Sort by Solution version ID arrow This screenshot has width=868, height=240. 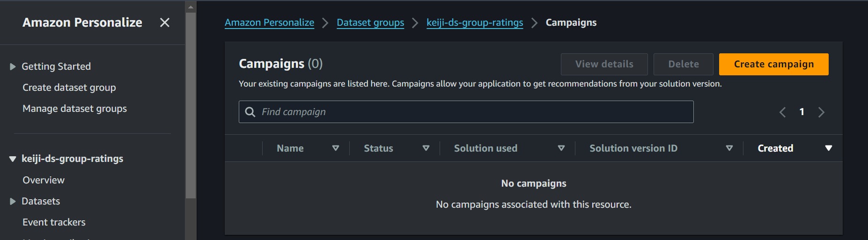pyautogui.click(x=729, y=148)
